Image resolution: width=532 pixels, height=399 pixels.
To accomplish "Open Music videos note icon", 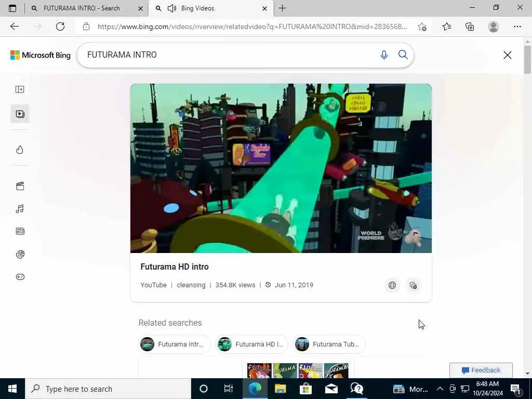I will [20, 209].
